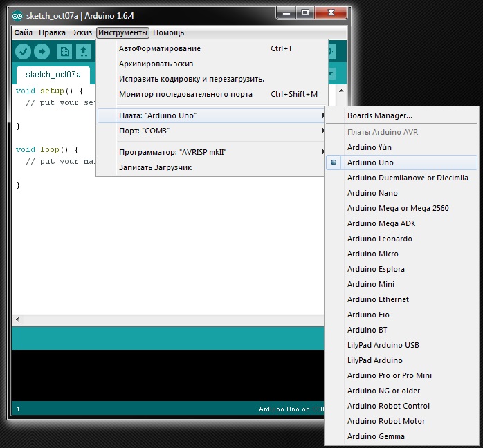The height and width of the screenshot is (448, 483).
Task: Select Arduino Esplora board
Action: (401, 269)
